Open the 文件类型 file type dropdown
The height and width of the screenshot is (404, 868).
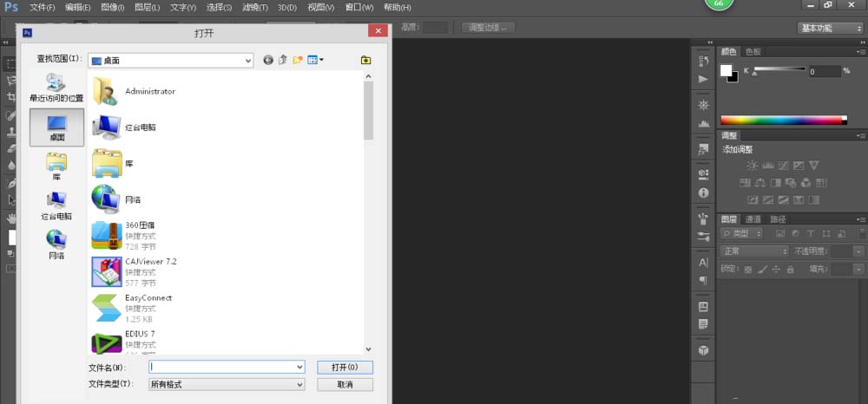click(227, 384)
